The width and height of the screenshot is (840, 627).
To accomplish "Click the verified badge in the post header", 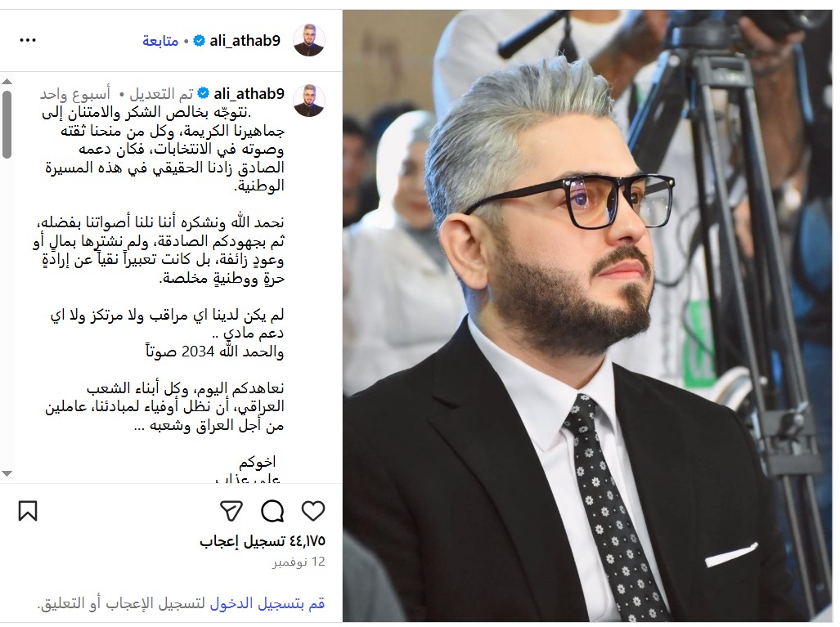I will coord(199,41).
